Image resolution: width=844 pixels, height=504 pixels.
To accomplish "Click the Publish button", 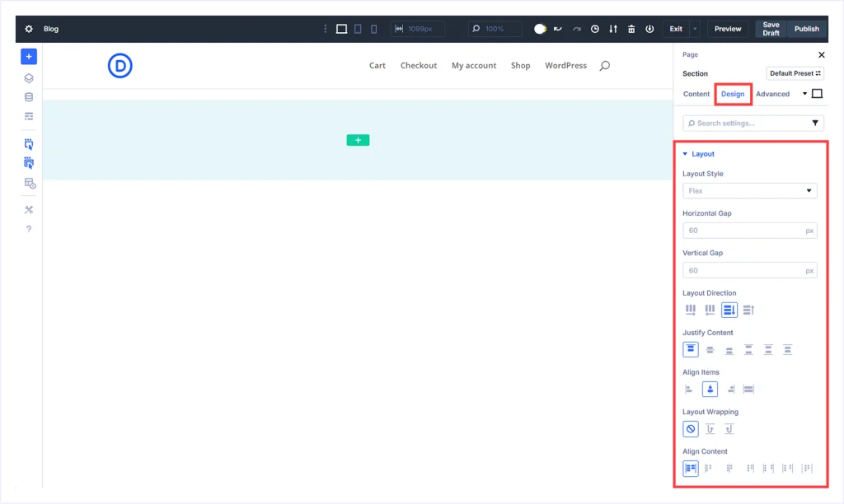I will (x=806, y=28).
